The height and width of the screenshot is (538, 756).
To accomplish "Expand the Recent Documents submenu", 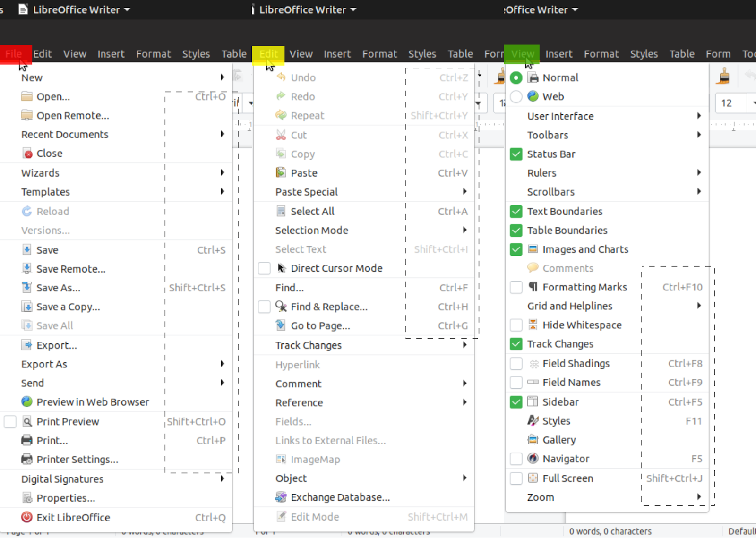I will click(65, 135).
